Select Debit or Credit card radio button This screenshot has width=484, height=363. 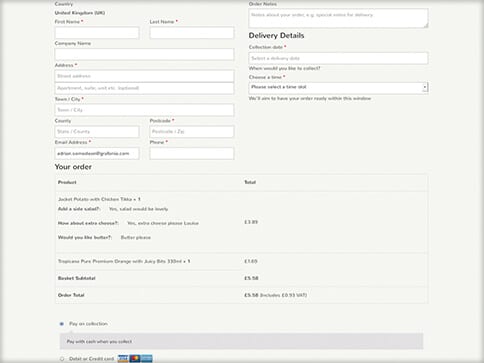click(62, 359)
